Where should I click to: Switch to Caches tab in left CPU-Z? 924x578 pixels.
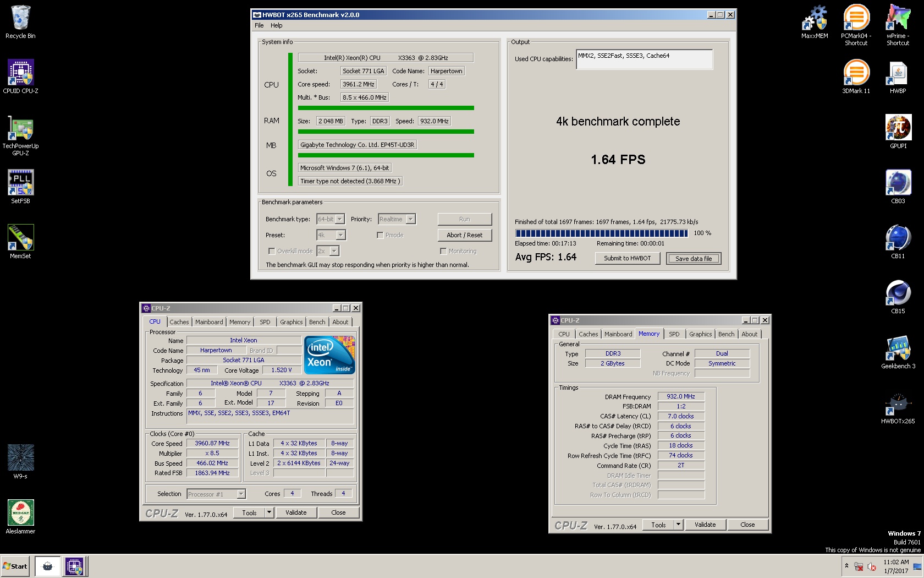[179, 322]
